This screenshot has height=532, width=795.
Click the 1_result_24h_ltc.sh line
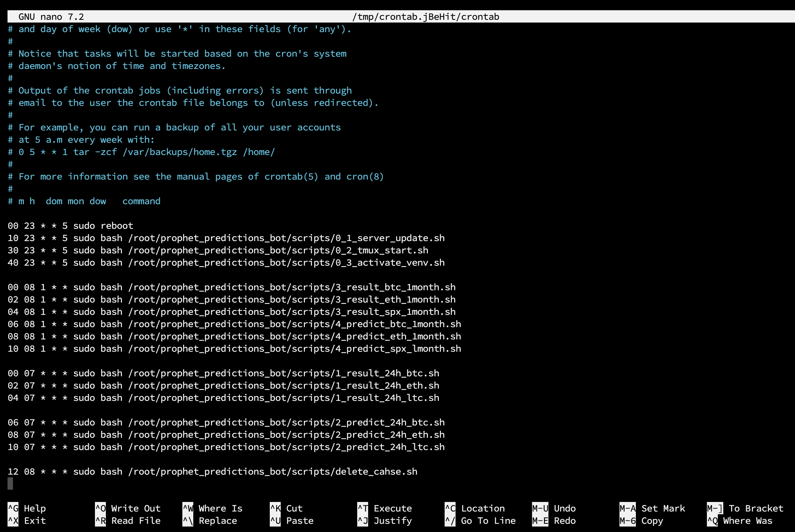click(223, 398)
